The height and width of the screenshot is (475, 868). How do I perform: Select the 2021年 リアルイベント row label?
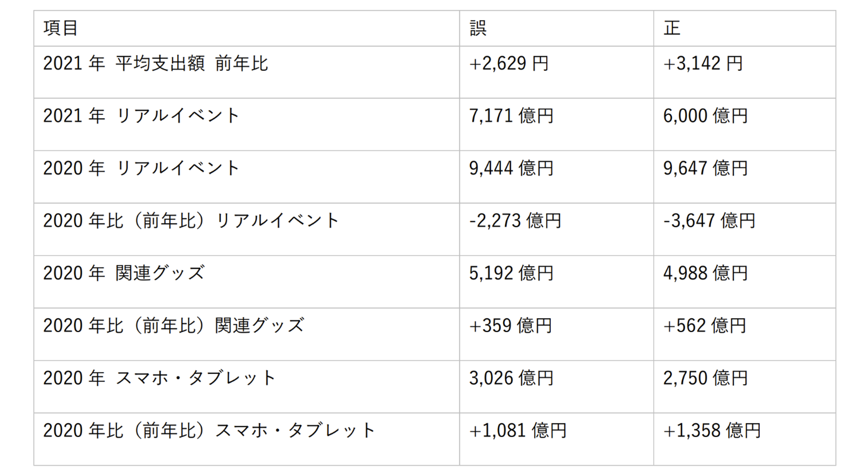(141, 116)
